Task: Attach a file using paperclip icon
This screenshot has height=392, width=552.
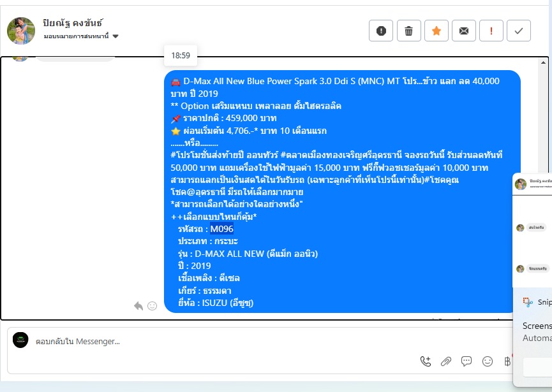Action: (446, 361)
